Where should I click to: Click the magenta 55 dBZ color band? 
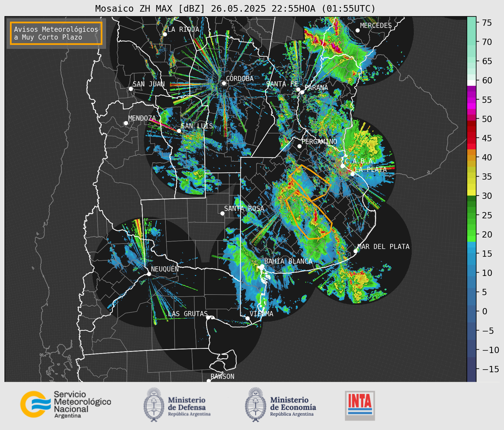(471, 100)
